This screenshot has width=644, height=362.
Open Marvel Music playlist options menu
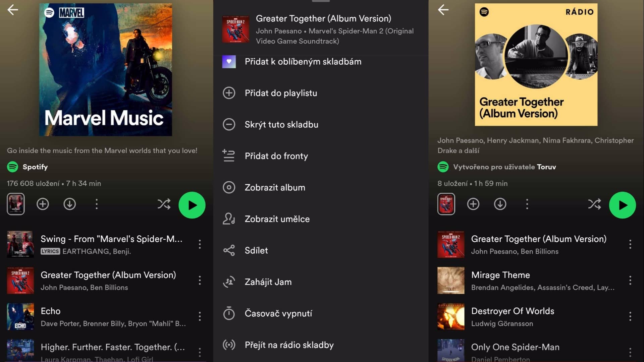click(97, 204)
